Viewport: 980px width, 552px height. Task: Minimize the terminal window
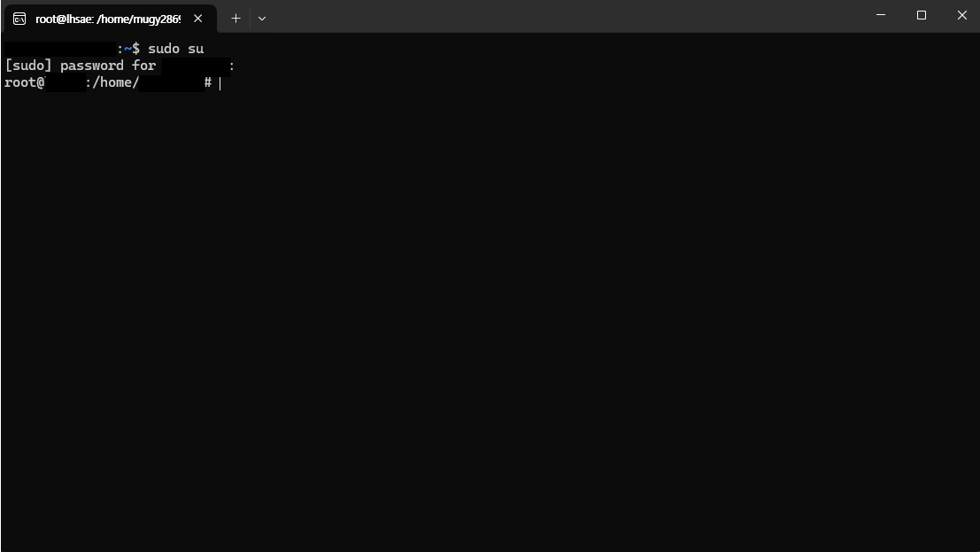point(881,15)
